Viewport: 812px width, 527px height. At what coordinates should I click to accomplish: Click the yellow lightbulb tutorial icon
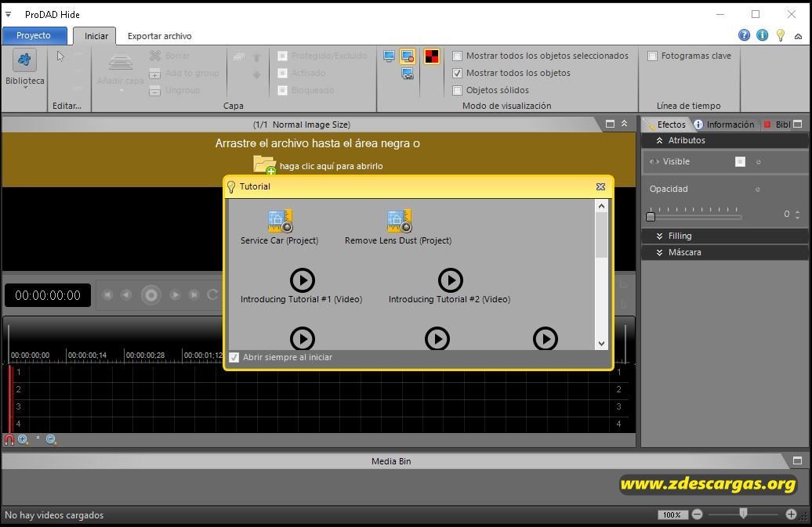(x=781, y=35)
